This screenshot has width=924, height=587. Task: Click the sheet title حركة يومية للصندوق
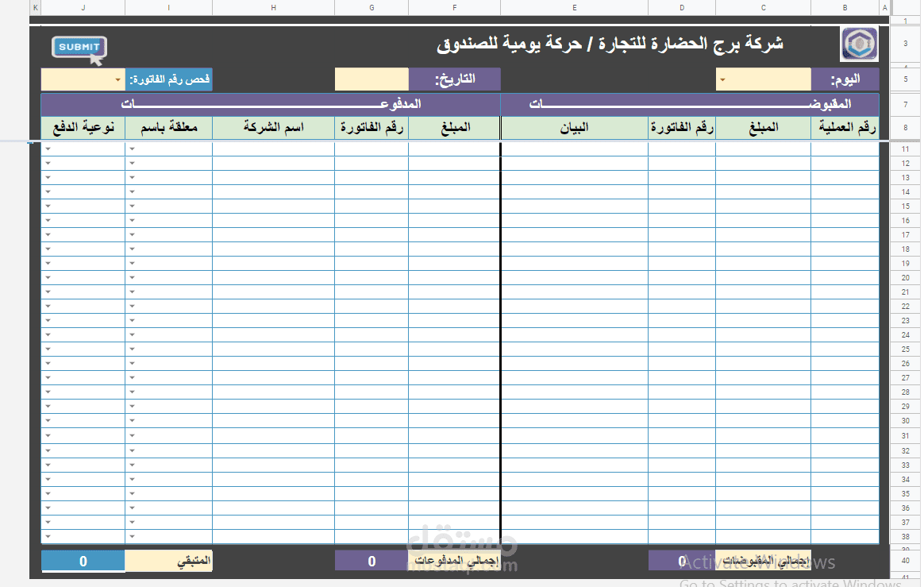point(509,44)
